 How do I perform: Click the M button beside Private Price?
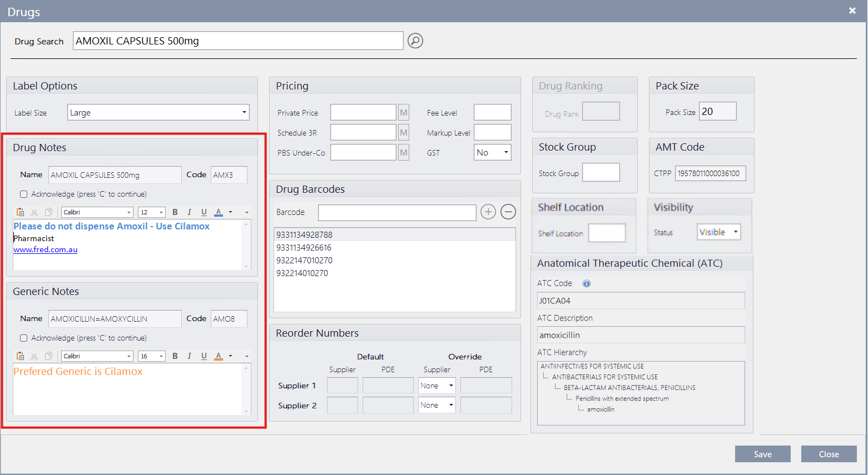pos(404,113)
